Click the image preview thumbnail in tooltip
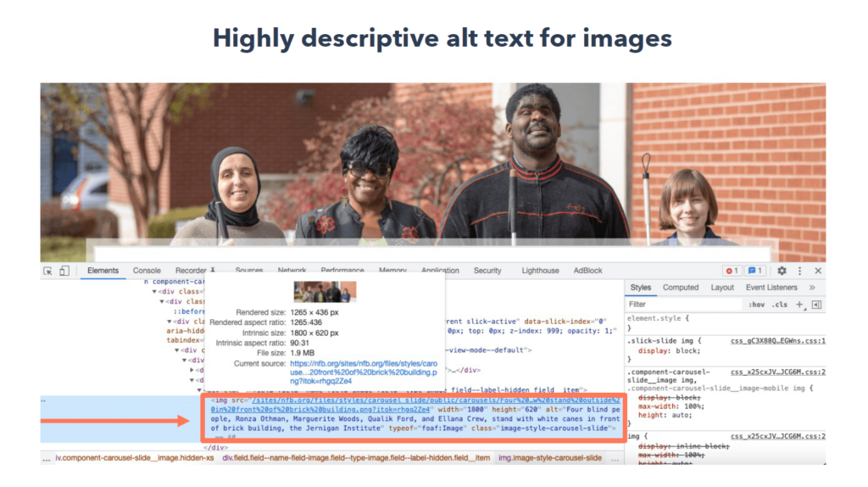 [325, 291]
